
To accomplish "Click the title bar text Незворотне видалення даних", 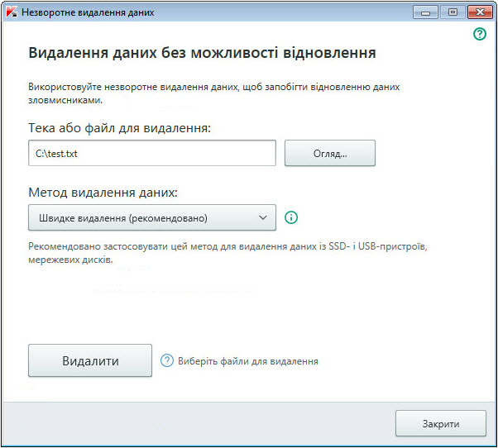I will (x=88, y=12).
